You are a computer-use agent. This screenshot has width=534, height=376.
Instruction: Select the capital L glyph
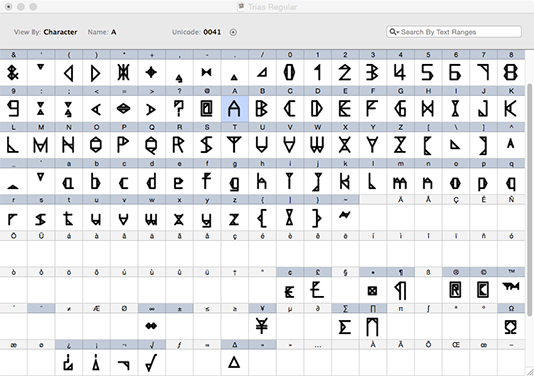[14, 145]
